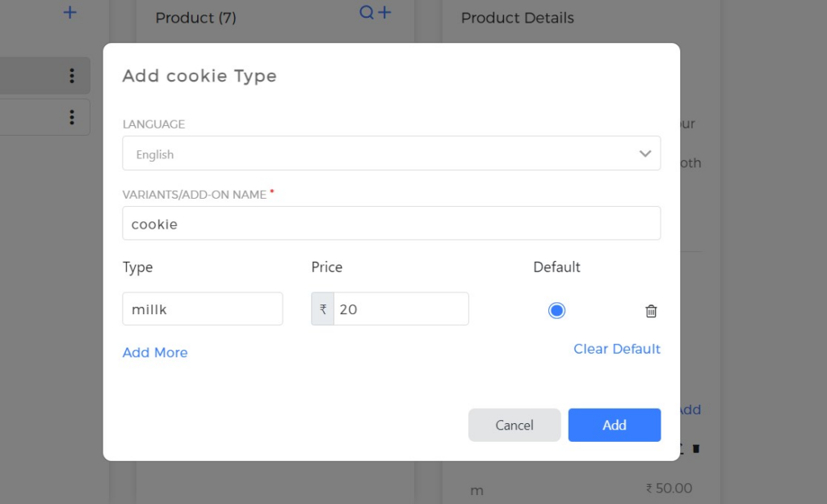827x504 pixels.
Task: Select the Default radio button for millk
Action: click(x=556, y=309)
